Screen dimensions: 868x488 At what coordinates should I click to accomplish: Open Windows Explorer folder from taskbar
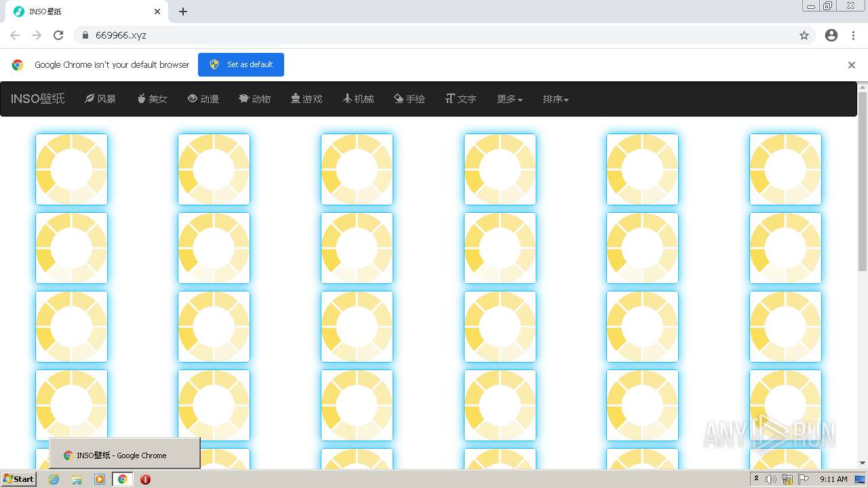click(77, 479)
